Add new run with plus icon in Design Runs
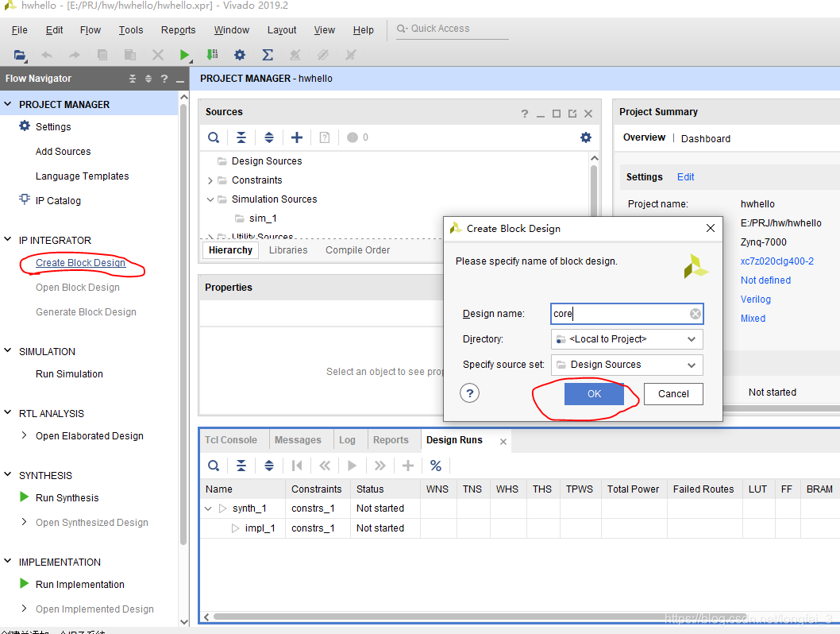Viewport: 840px width, 634px height. (x=407, y=466)
